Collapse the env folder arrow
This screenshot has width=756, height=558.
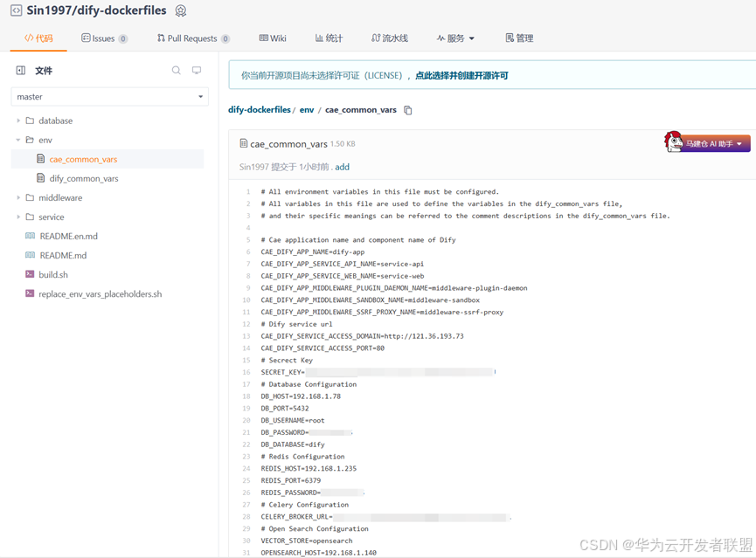18,140
